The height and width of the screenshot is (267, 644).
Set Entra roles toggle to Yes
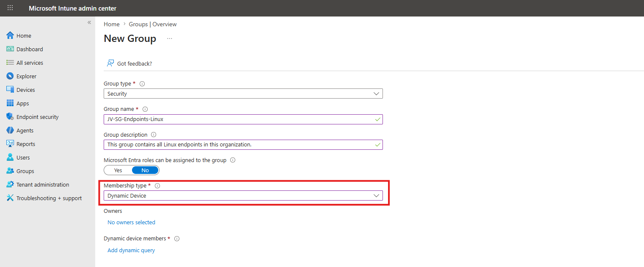(118, 170)
